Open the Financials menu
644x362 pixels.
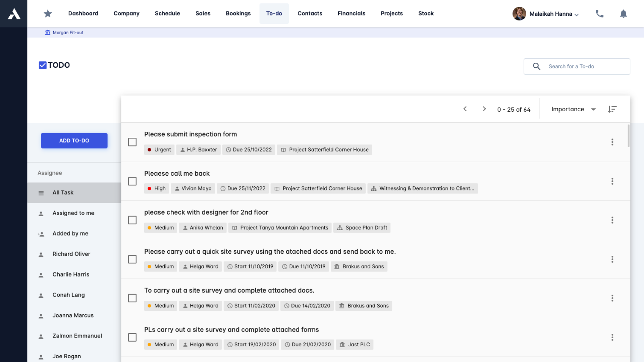[x=351, y=13]
